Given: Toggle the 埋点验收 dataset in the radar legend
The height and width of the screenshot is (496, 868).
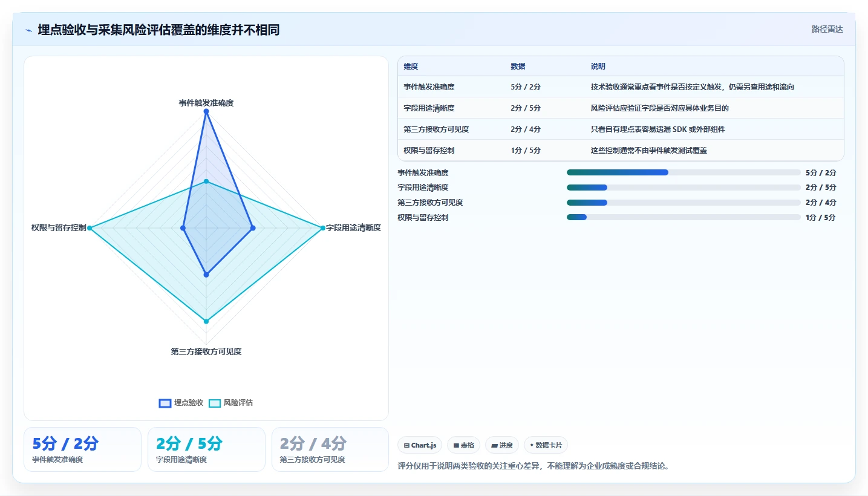Looking at the screenshot, I should click(181, 403).
